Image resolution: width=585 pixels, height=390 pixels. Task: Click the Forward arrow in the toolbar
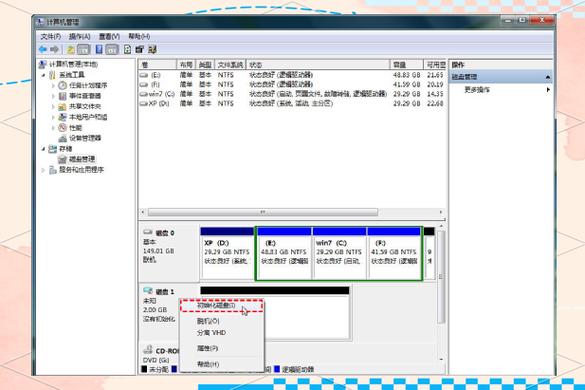tap(54, 49)
